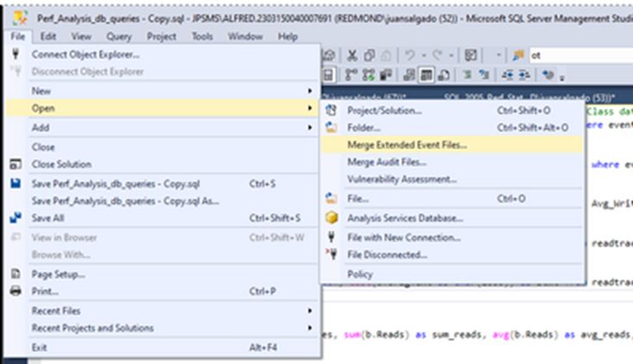Enable Include Actual Execution Plan icon
The image size is (633, 364).
(x=351, y=75)
